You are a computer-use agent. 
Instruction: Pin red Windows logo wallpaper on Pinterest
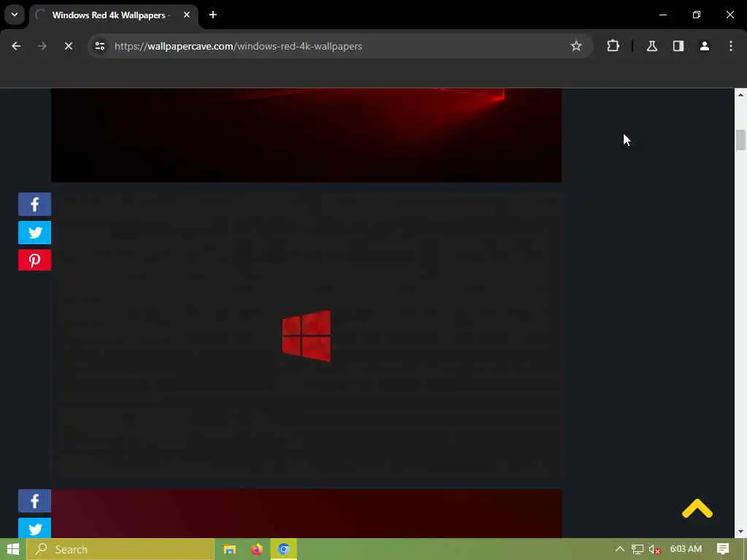pos(35,260)
